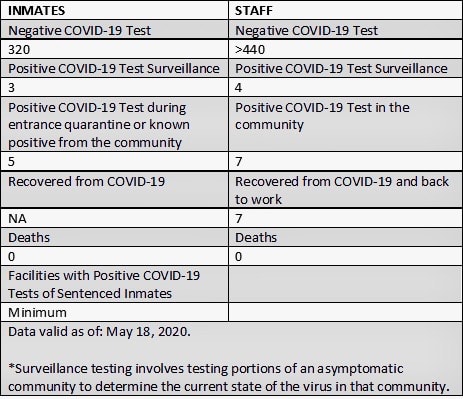Select the staff Deaths label cell
The width and height of the screenshot is (463, 399).
point(345,237)
